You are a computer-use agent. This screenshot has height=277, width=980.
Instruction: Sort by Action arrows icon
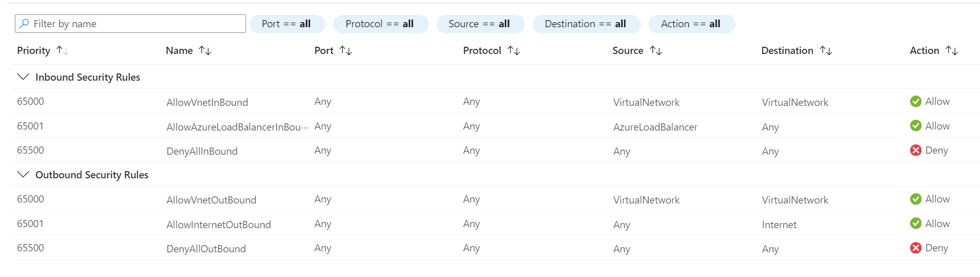click(952, 50)
